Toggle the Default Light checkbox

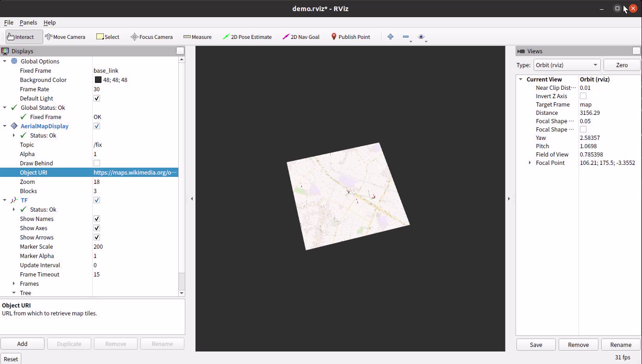click(96, 98)
